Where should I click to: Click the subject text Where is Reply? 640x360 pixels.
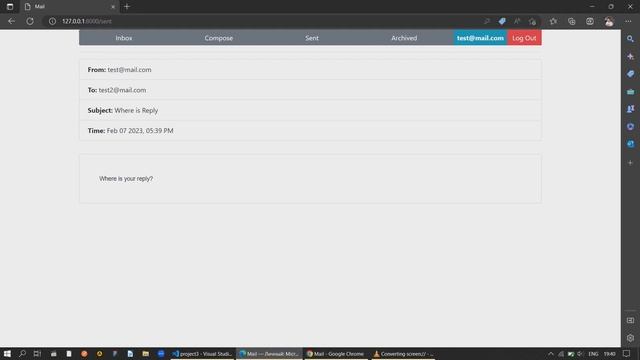click(x=136, y=111)
